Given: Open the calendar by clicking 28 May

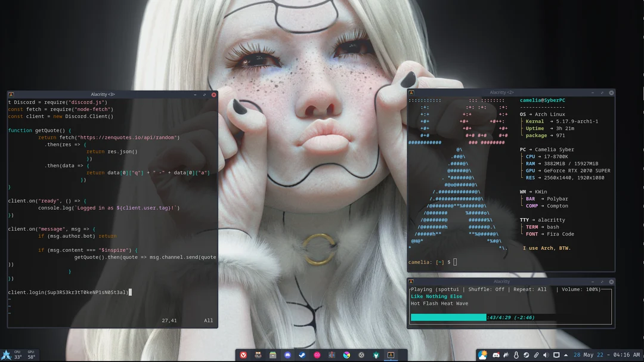Looking at the screenshot, I should coord(583,355).
